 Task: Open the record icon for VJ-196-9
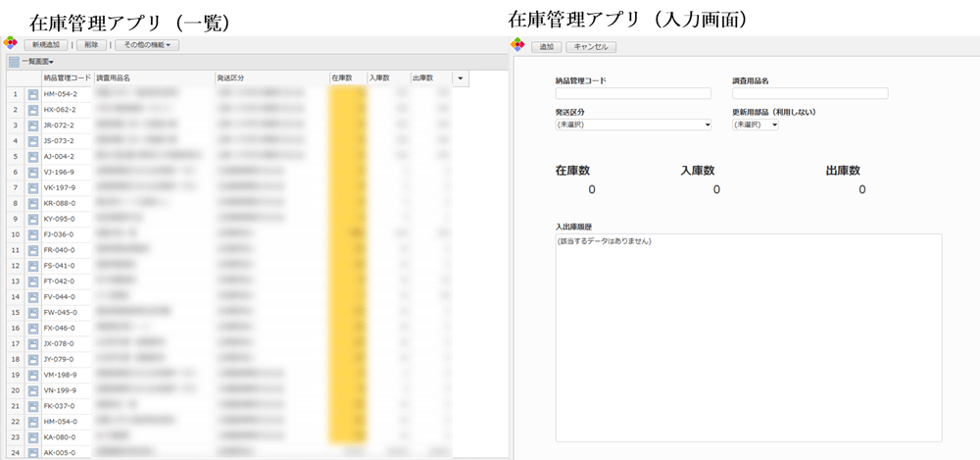(x=32, y=172)
